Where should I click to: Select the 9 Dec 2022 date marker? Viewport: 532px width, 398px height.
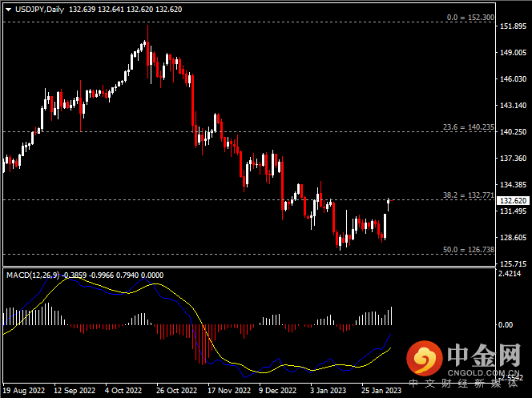click(277, 392)
